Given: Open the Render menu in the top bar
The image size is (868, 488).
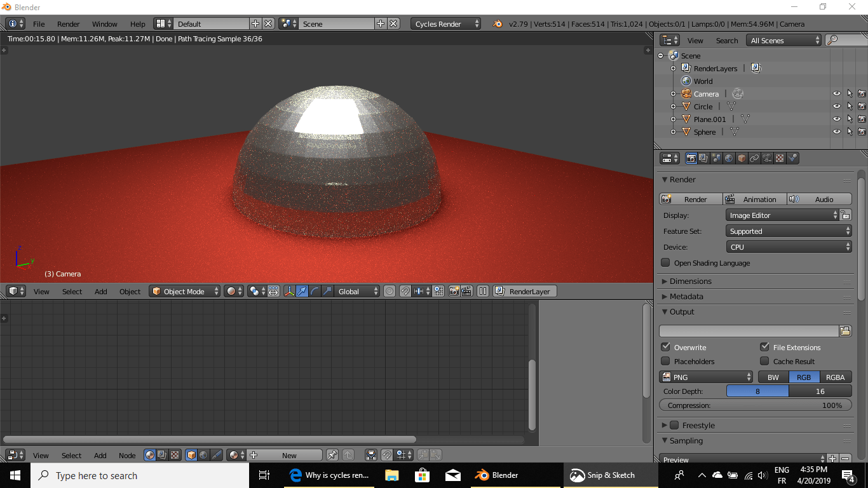Looking at the screenshot, I should (x=68, y=24).
